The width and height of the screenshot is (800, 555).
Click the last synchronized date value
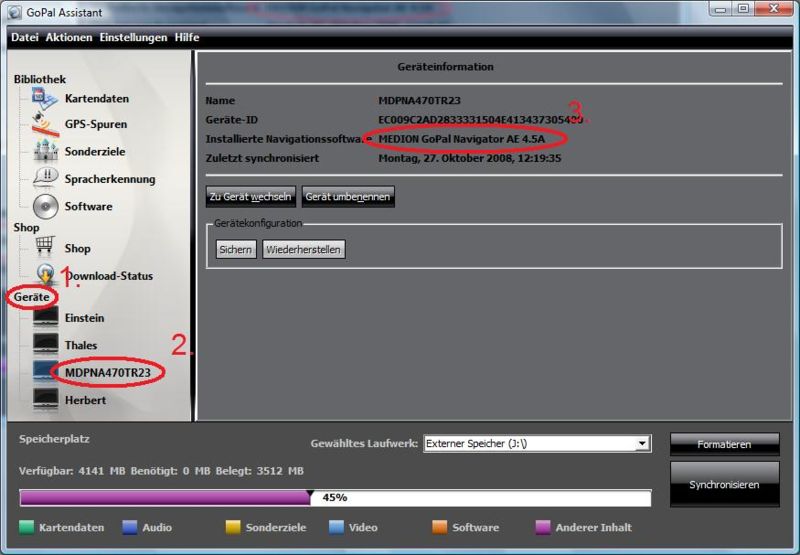tap(469, 158)
